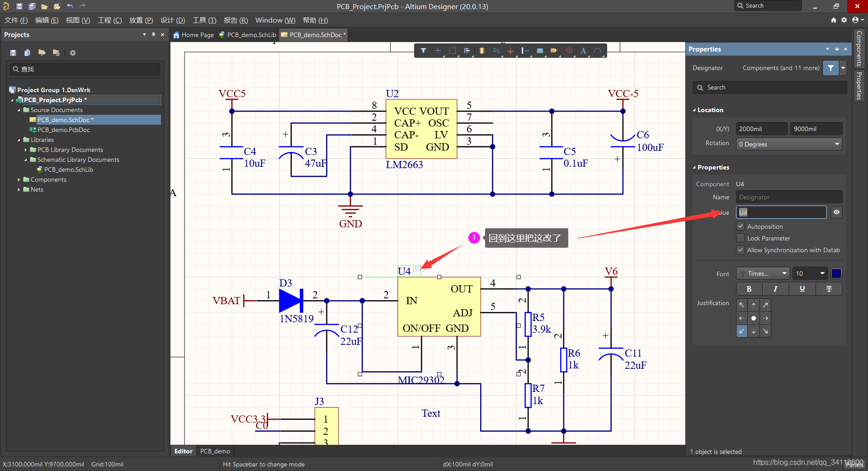Pin the Properties panel
Screen dimensions: 868x471
(837, 49)
